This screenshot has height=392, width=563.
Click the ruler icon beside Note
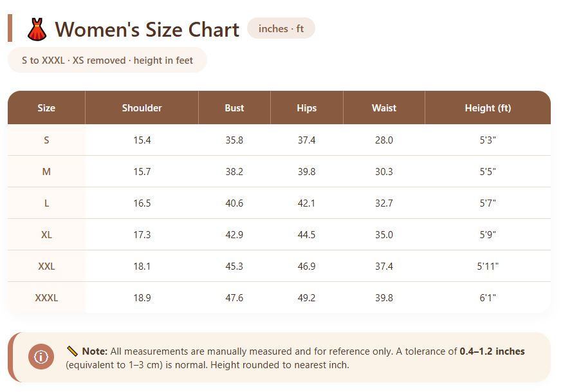click(72, 351)
